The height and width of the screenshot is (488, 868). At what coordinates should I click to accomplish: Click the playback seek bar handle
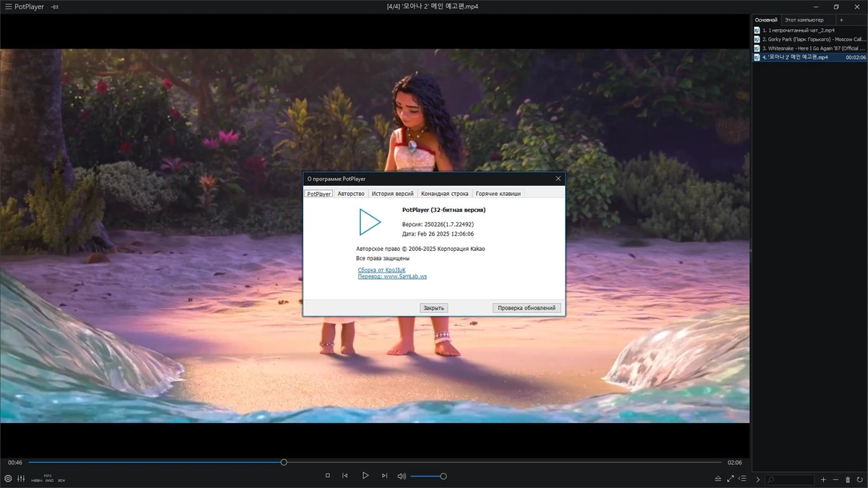[x=284, y=462]
